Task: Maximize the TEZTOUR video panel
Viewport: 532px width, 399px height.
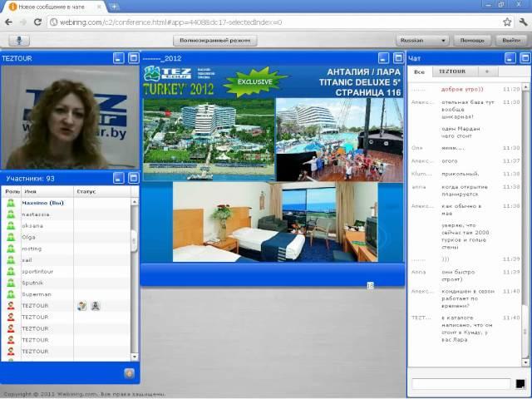Action: 134,58
